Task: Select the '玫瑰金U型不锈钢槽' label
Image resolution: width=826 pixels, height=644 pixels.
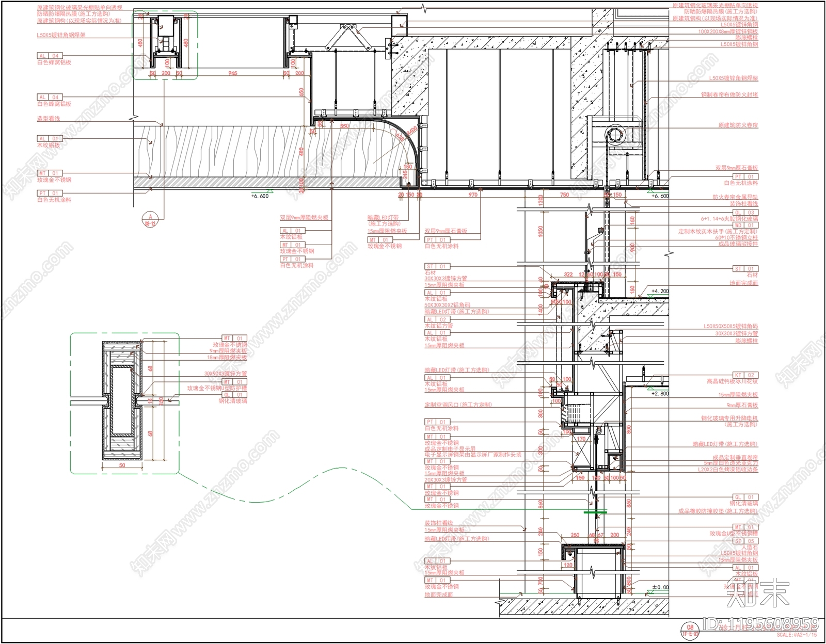Action: [734, 534]
